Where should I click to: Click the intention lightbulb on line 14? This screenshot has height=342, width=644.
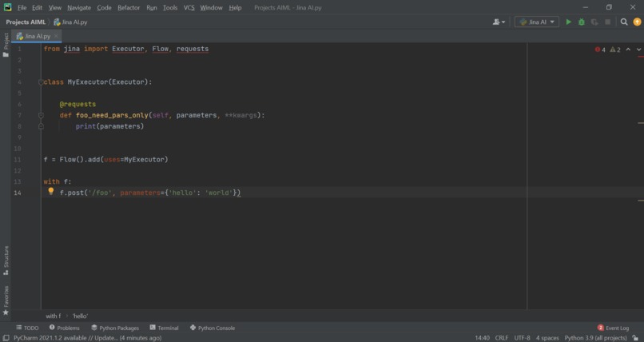pyautogui.click(x=51, y=191)
